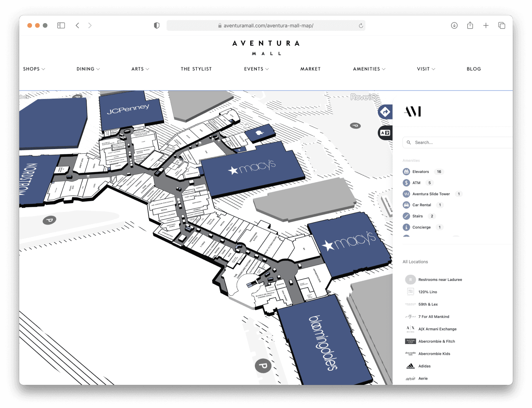Open a new tab with plus icon
532x408 pixels.
click(x=486, y=25)
